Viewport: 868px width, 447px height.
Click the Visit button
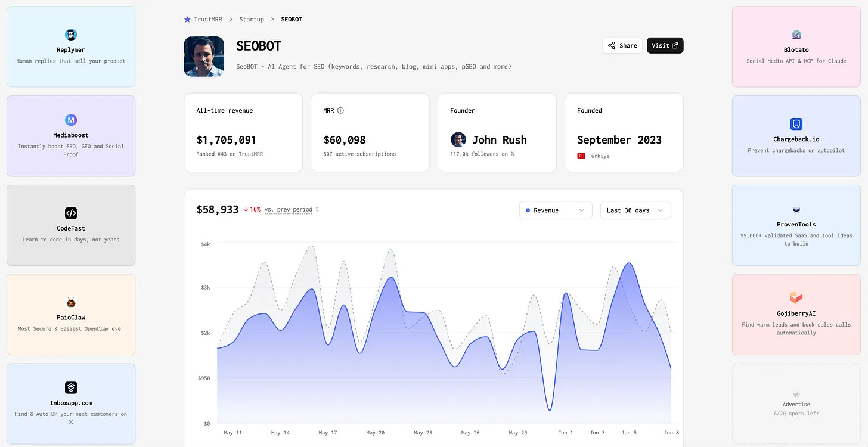coord(665,45)
